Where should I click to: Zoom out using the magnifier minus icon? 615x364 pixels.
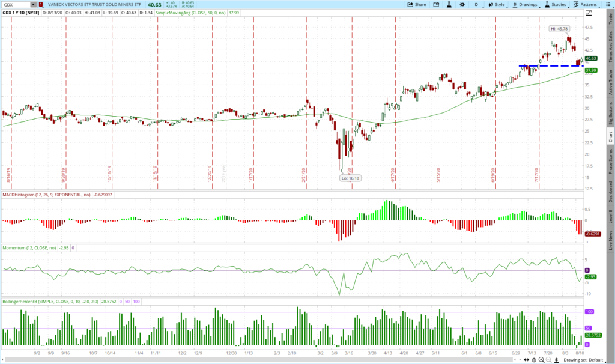click(549, 360)
